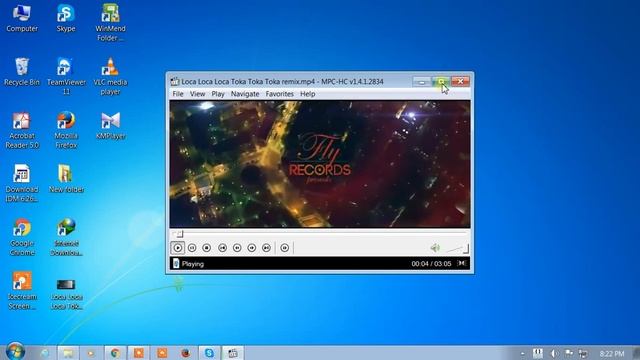This screenshot has height=360, width=640.
Task: Click the Playing status text
Action: 193,264
